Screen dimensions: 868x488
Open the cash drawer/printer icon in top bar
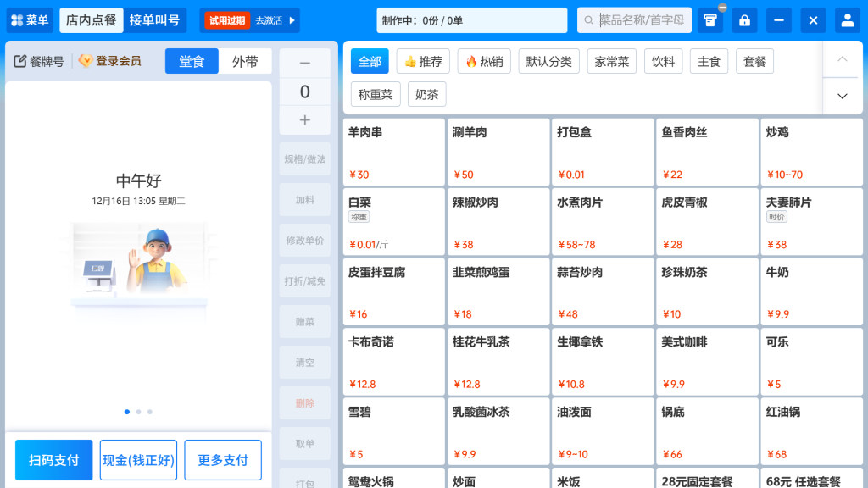coord(710,20)
